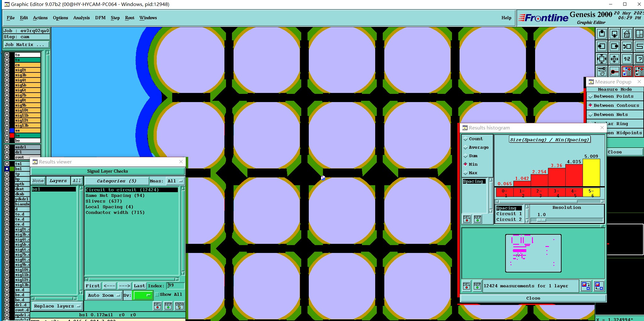Image resolution: width=644 pixels, height=321 pixels.
Task: Click histogram import icon at far right
Action: tap(599, 286)
